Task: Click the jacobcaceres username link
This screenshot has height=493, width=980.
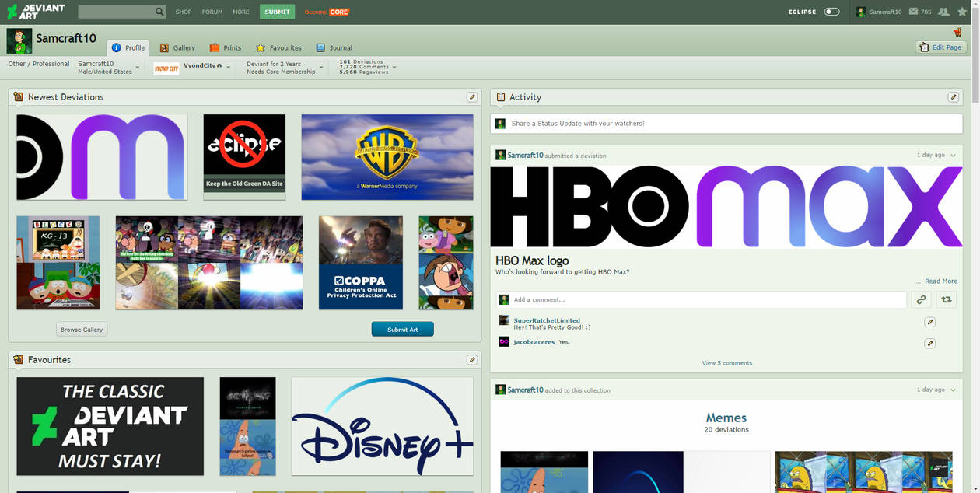Action: coord(534,342)
